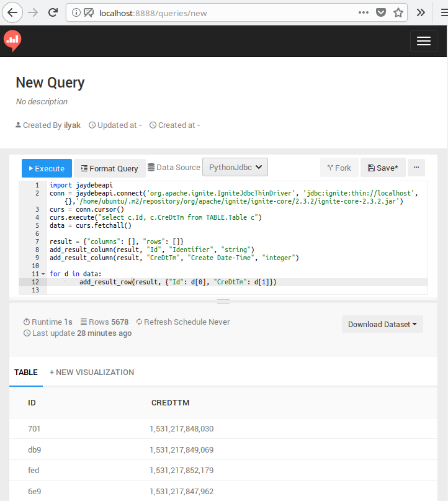
Task: Click the Refresh Schedule Never link
Action: pos(183,322)
